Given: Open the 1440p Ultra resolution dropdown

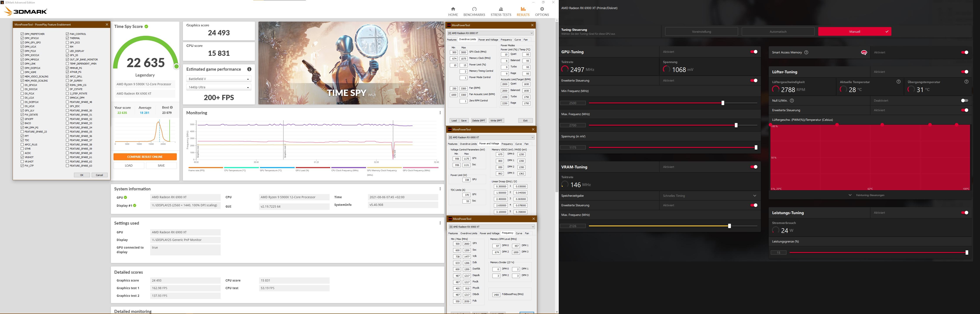Looking at the screenshot, I should (219, 87).
